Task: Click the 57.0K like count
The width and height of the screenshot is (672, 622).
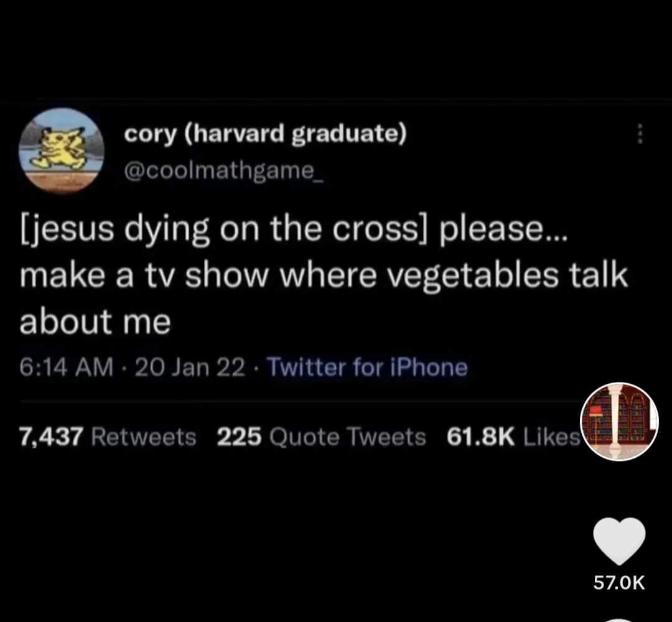Action: [619, 583]
